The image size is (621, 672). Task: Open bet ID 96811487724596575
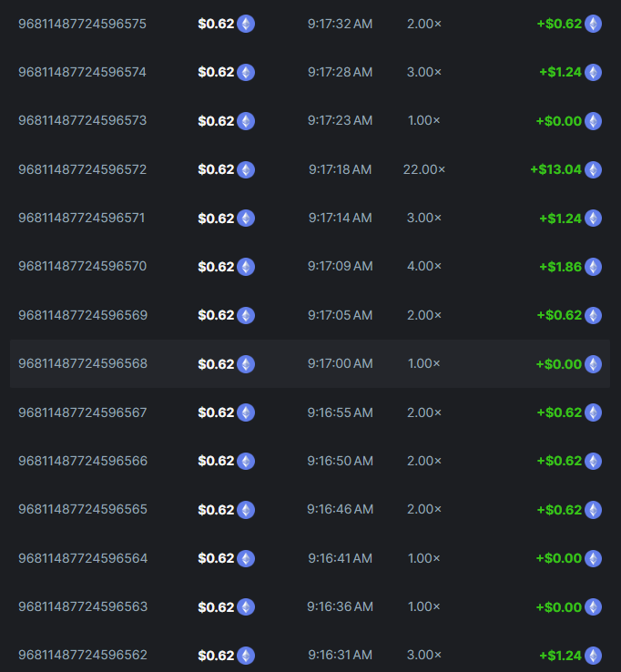click(82, 24)
